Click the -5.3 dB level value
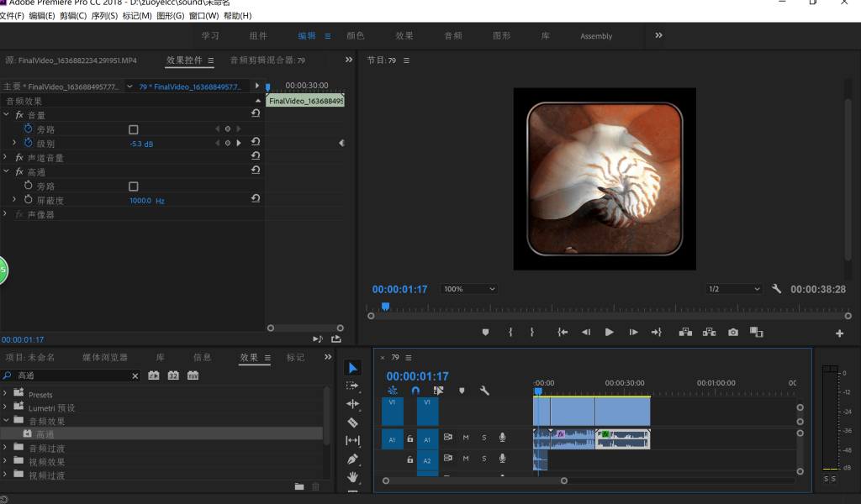This screenshot has height=504, width=861. (x=141, y=144)
